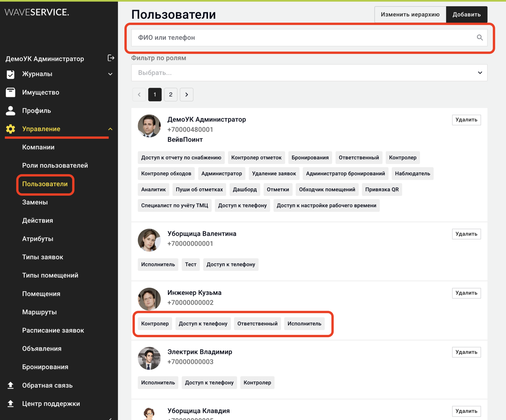Click the Обратная связь upload icon

pos(11,385)
